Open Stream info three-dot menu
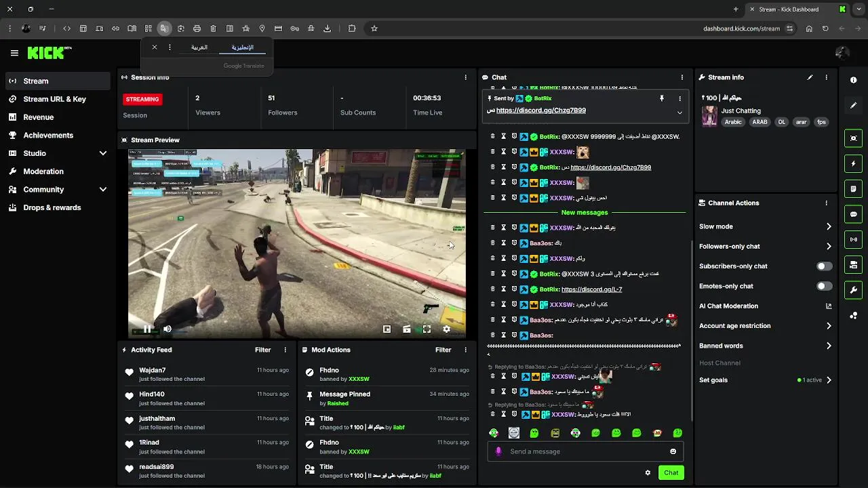The width and height of the screenshot is (868, 488). 826,77
